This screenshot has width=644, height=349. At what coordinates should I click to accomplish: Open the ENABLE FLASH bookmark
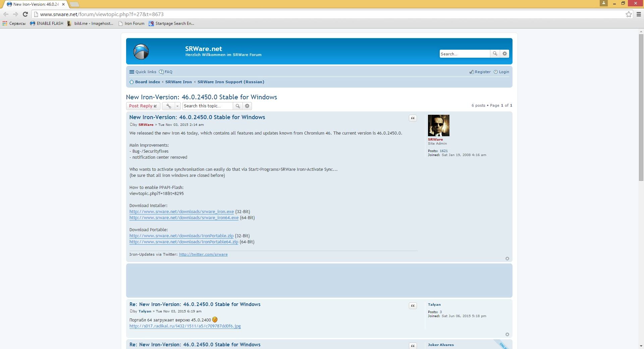pos(47,23)
